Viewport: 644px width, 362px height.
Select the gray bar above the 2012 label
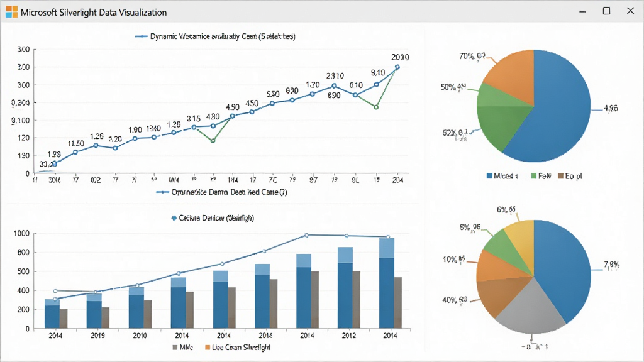click(357, 300)
